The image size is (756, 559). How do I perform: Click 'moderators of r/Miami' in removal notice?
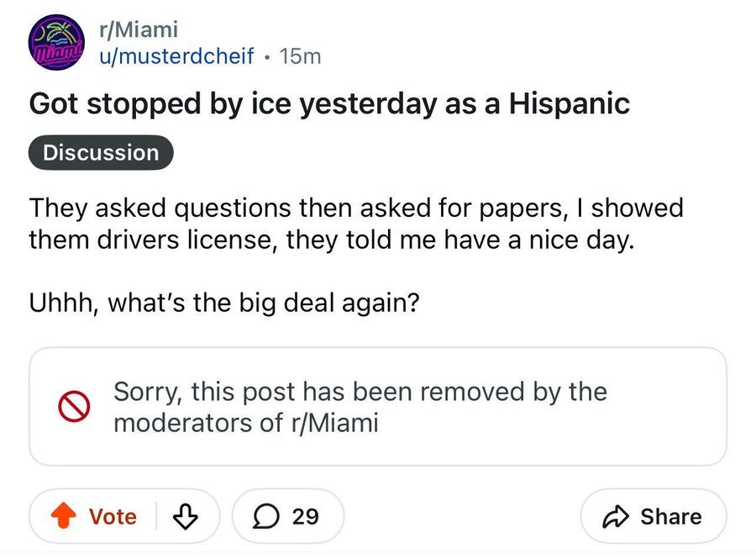pos(246,423)
